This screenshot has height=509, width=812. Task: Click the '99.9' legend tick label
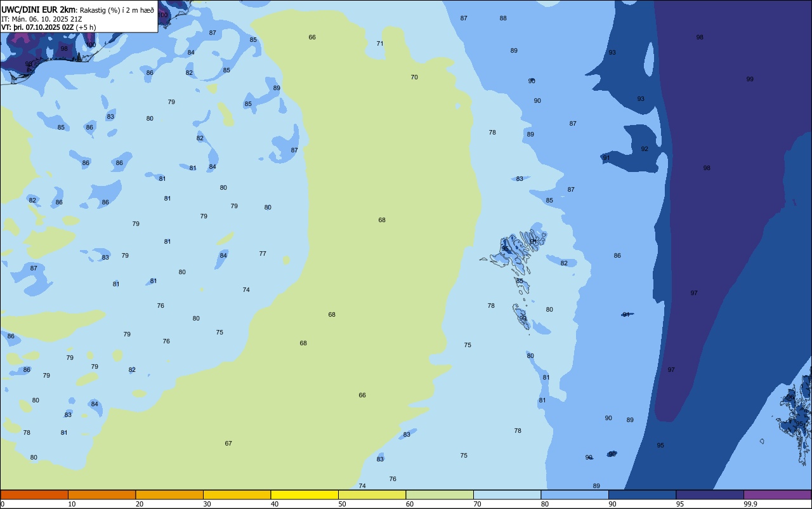point(750,504)
